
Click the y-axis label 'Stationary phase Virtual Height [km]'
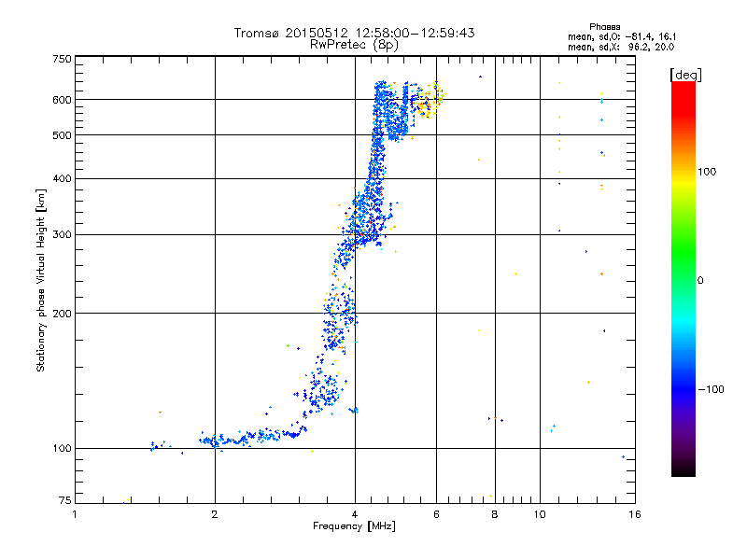(x=40, y=280)
